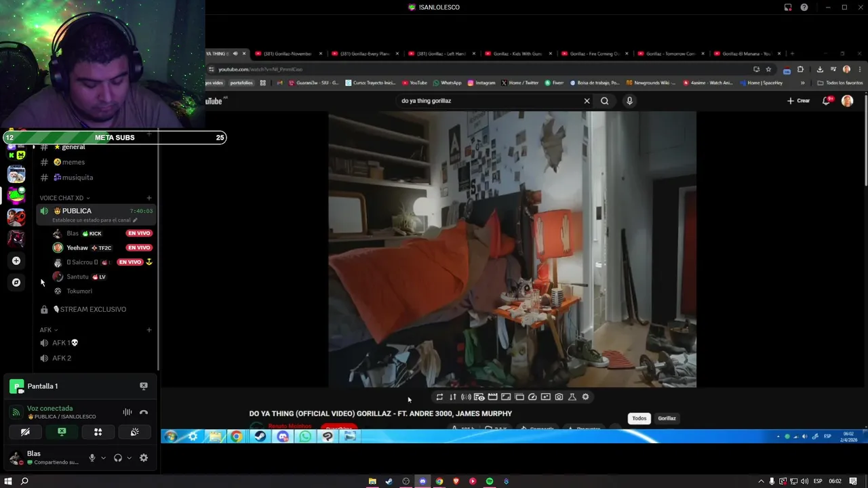Run YouTube search with magnifier
Screen dimensions: 868x488
tap(604, 101)
